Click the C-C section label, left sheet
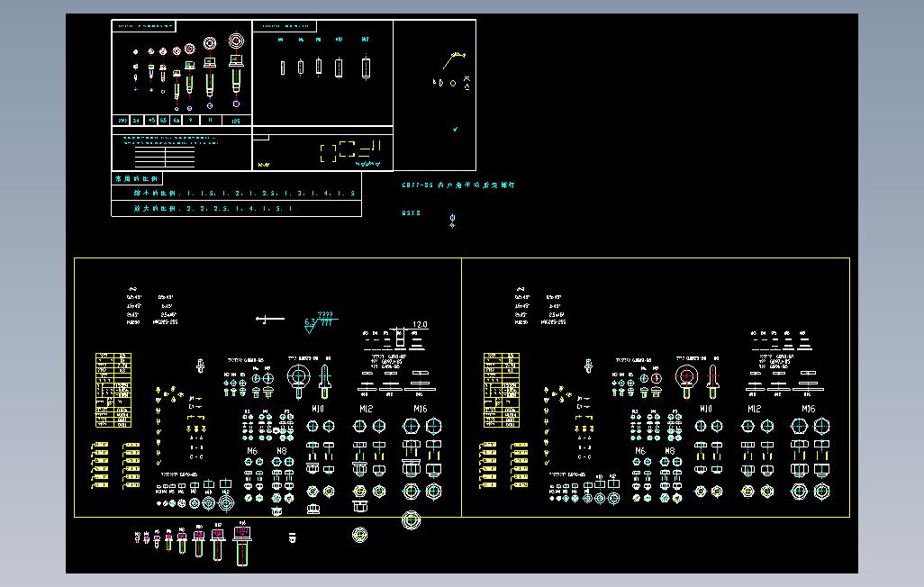 coord(196,456)
